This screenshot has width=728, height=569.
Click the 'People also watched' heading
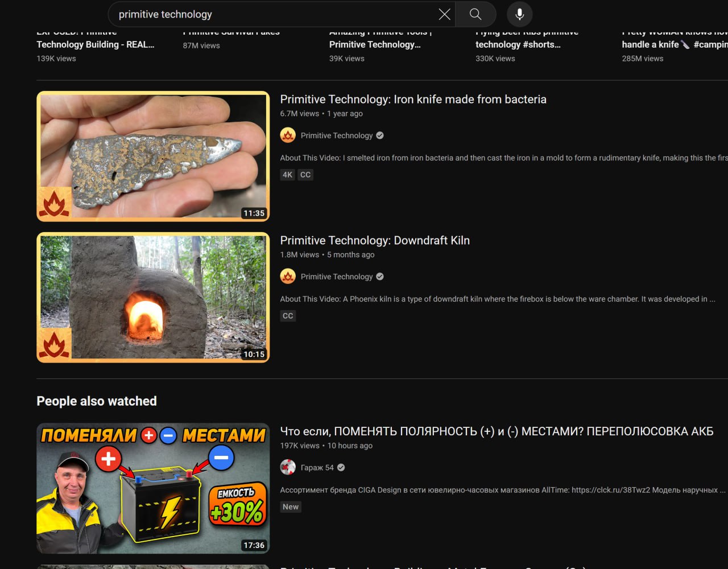click(97, 401)
